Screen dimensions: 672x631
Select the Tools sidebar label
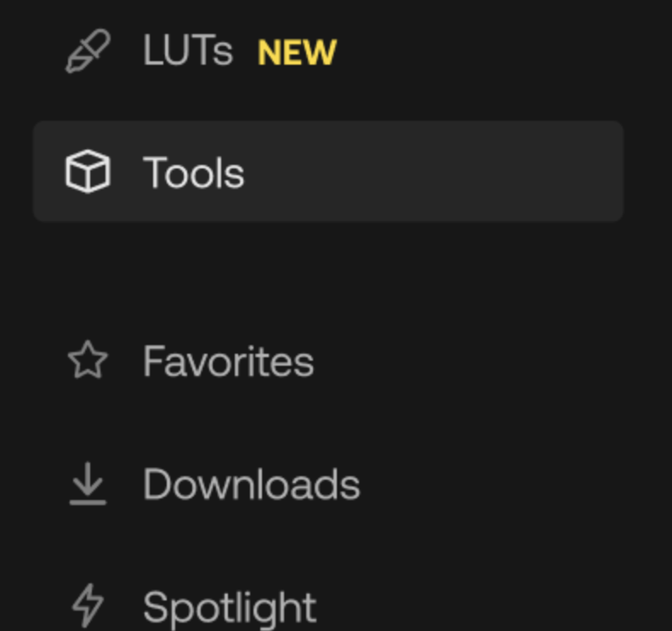click(x=194, y=173)
